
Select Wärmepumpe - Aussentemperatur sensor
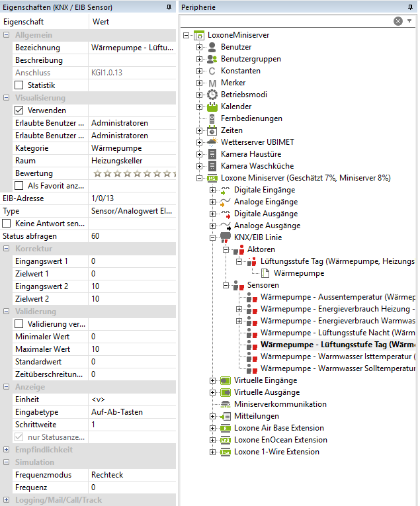coord(338,297)
